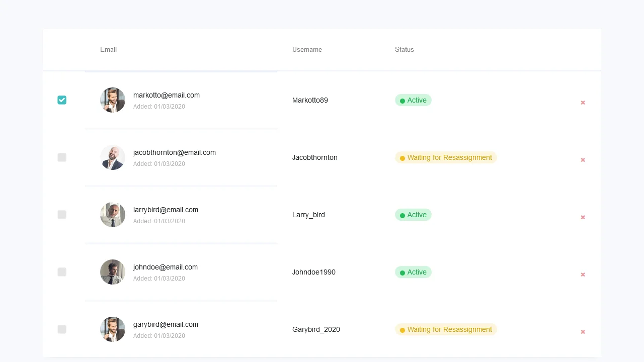Open the johndoe@email.com profile avatar
644x362 pixels.
tap(113, 272)
